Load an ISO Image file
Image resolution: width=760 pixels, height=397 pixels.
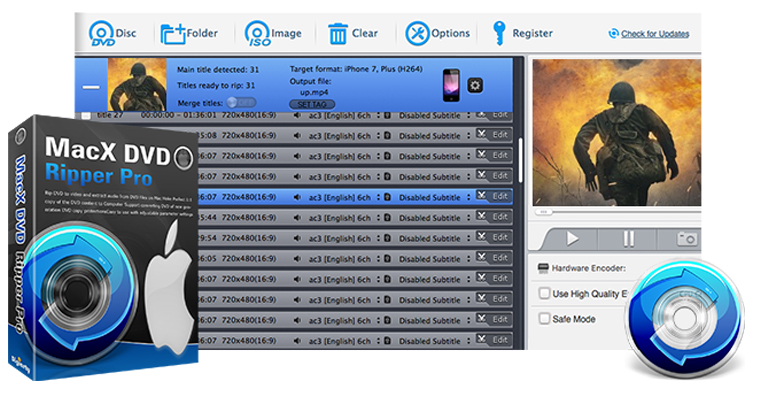pyautogui.click(x=273, y=33)
